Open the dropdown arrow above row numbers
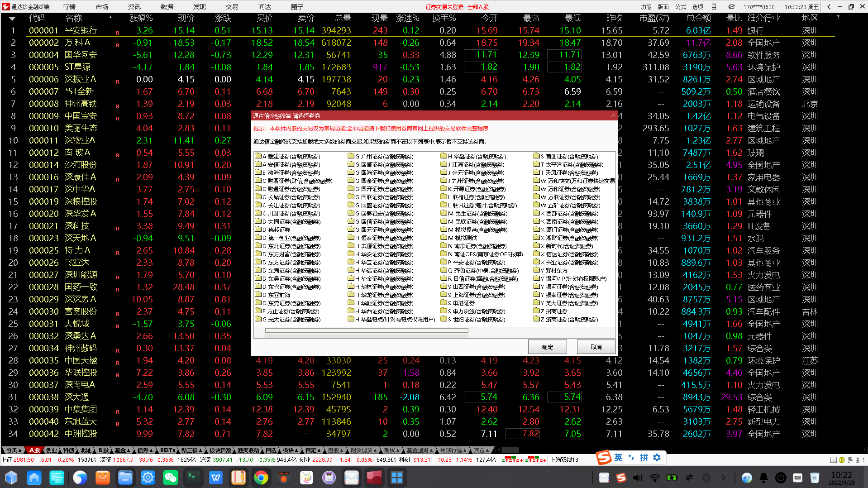Image resolution: width=868 pixels, height=488 pixels. pyautogui.click(x=12, y=19)
